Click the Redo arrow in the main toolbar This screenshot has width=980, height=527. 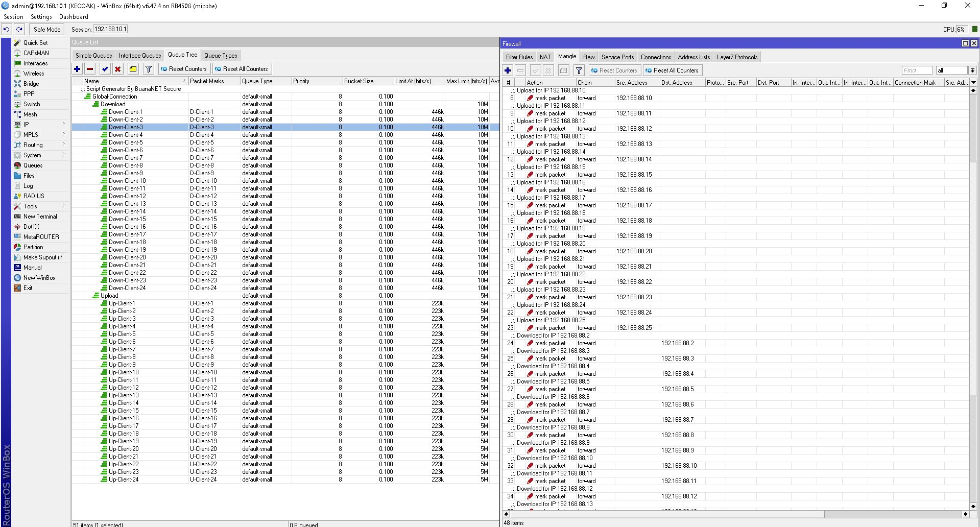tap(18, 29)
